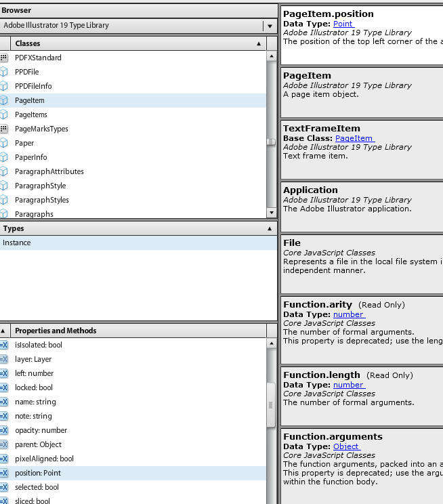Screen dimensions: 443x504
Task: Click the cube icon beside ParagraphAttributes
Action: pyautogui.click(x=3, y=171)
